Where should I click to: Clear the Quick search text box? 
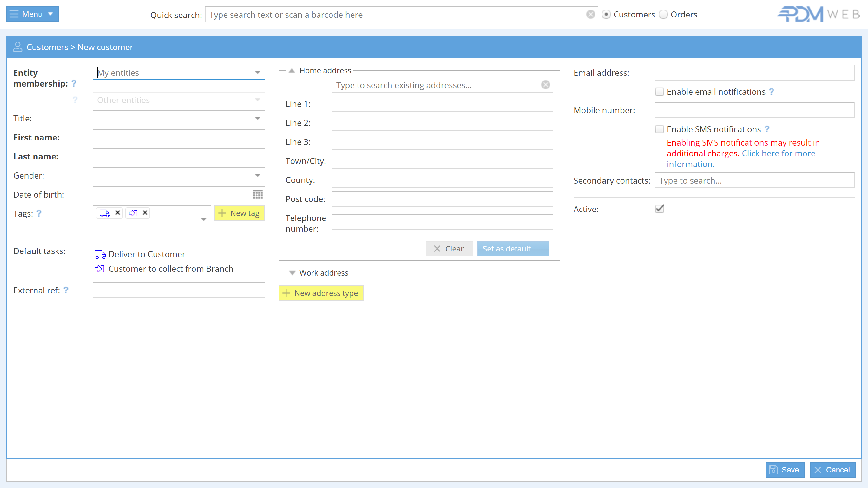click(x=590, y=14)
